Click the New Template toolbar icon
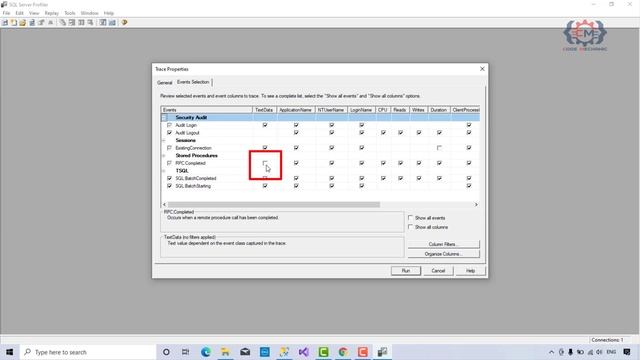 tap(13, 22)
